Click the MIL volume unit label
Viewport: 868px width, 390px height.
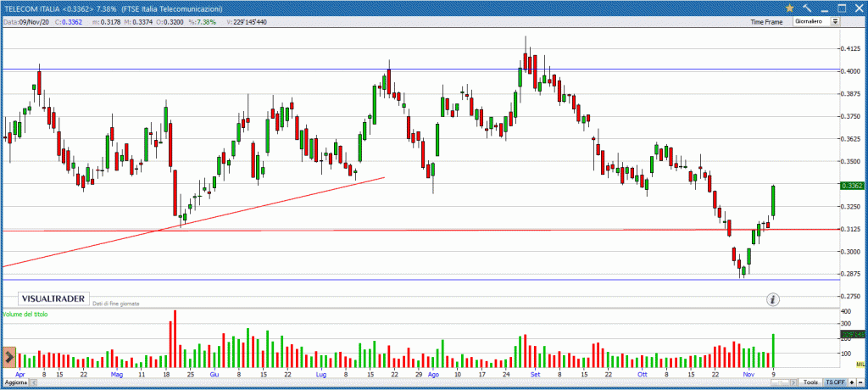coord(860,364)
